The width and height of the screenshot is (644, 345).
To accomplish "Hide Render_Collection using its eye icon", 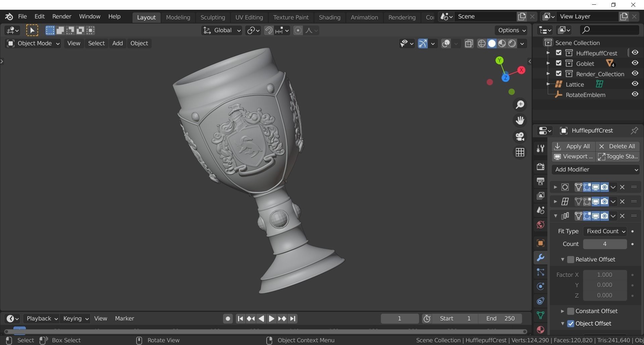I will [635, 73].
